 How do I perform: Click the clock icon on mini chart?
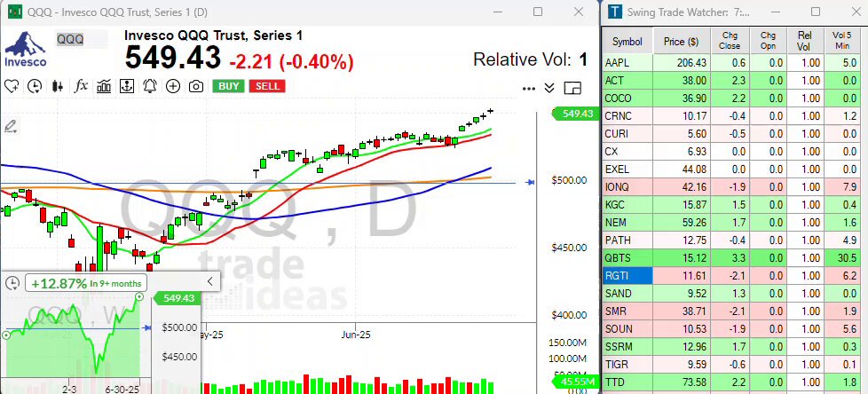tap(12, 283)
